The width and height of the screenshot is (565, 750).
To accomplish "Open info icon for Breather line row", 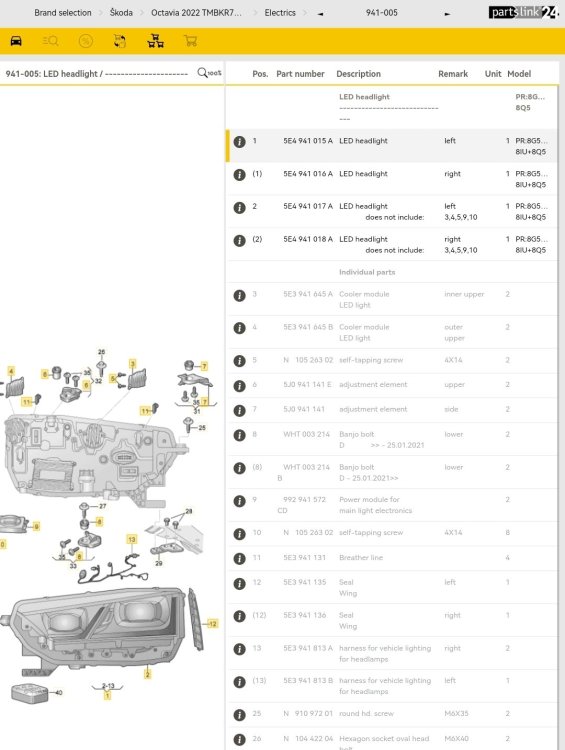I will [239, 559].
